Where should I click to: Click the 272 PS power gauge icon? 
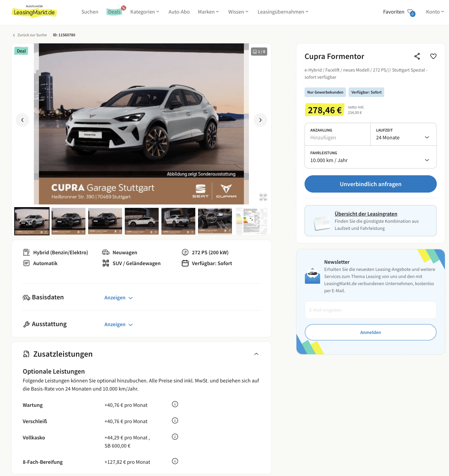tap(185, 252)
